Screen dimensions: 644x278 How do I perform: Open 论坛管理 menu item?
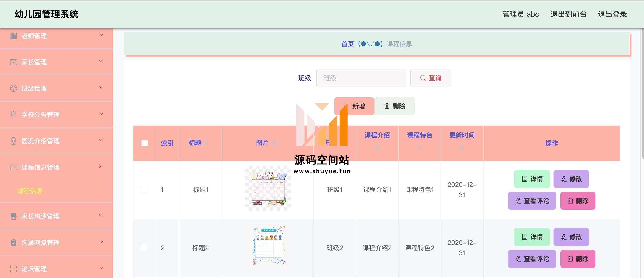click(57, 267)
